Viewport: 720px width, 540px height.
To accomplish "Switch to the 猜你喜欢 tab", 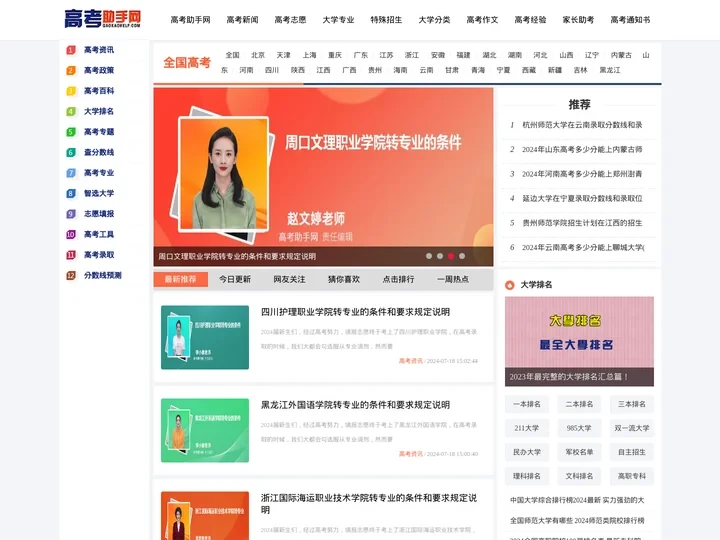I will click(x=344, y=279).
